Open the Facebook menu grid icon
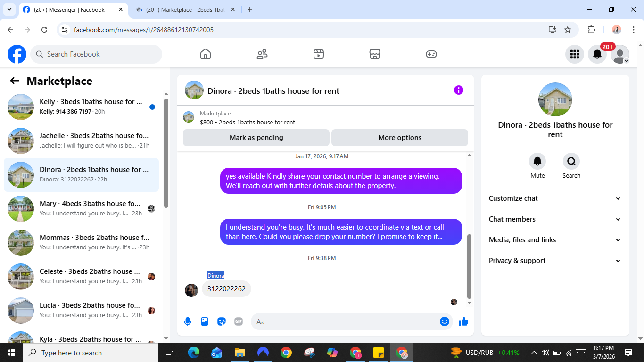Screen dimensions: 644x362 [x=574, y=54]
